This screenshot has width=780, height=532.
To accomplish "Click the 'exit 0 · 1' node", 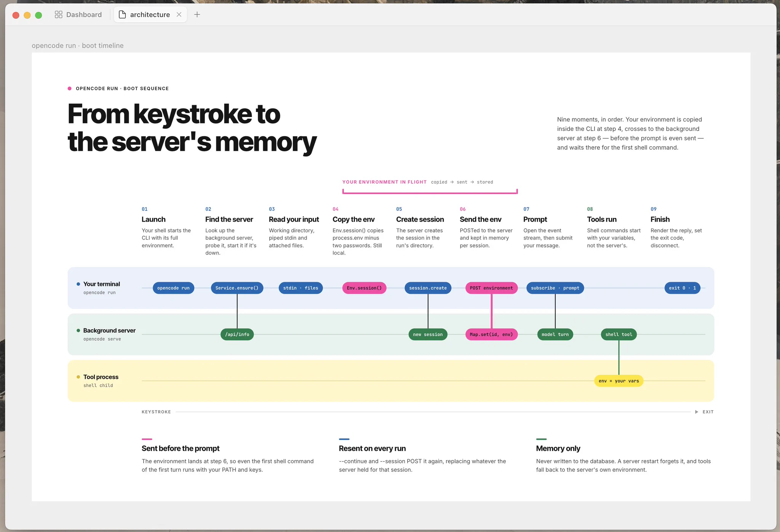I will pyautogui.click(x=682, y=288).
